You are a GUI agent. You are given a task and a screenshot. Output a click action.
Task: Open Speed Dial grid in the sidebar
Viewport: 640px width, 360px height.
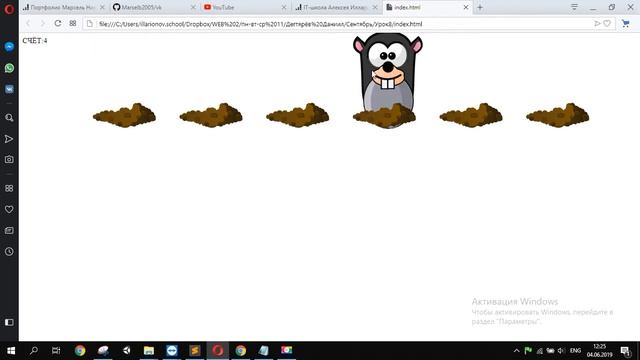click(x=9, y=188)
